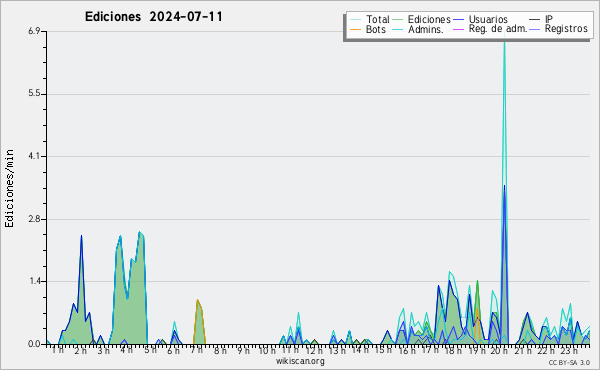Click the '7 h' x-axis label
Screen dimensions: 600x370
pos(196,350)
